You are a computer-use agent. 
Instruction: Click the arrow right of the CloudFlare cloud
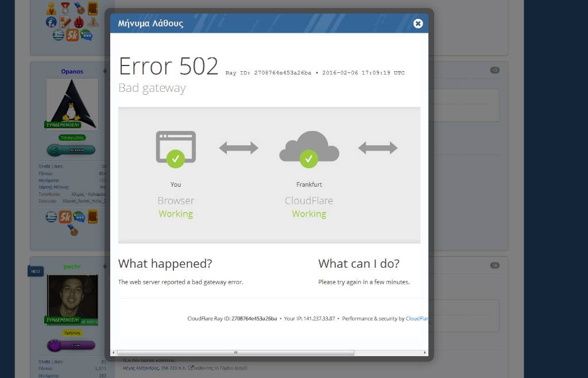(x=378, y=148)
